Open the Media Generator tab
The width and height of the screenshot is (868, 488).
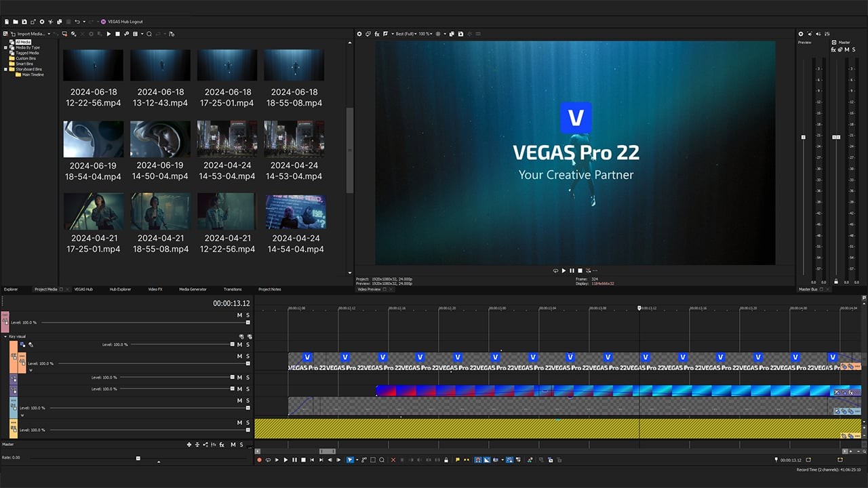point(193,289)
